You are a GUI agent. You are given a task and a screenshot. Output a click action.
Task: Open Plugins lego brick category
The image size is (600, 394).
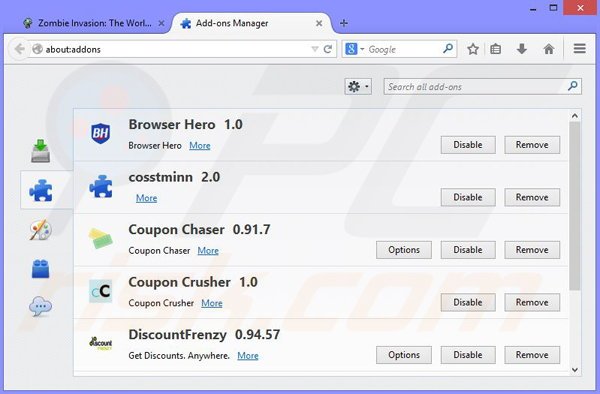(40, 269)
